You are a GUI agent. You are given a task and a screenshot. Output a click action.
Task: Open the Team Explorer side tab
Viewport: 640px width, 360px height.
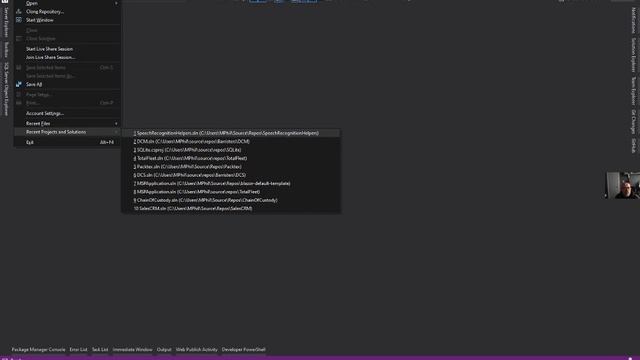click(x=634, y=91)
